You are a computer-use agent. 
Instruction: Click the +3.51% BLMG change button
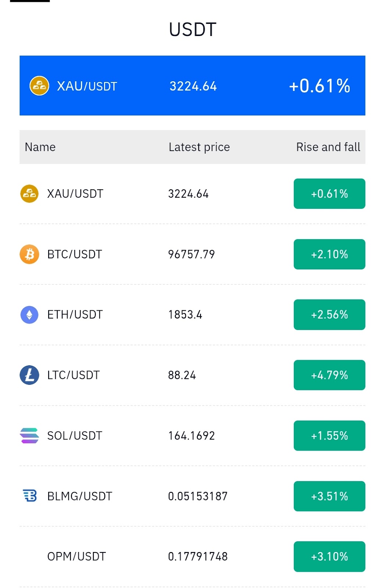(x=329, y=496)
